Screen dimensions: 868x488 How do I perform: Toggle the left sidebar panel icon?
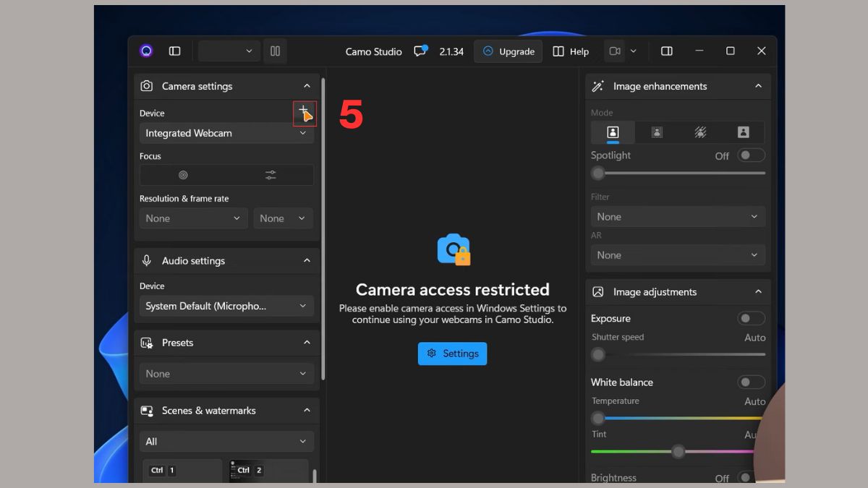pos(174,51)
